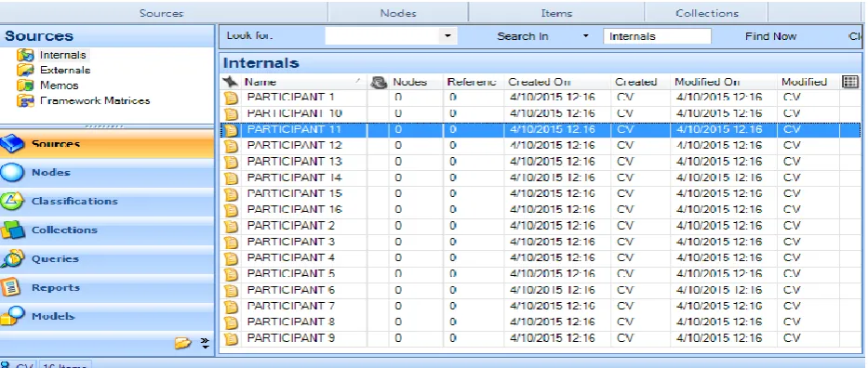
Task: Click the Sources book icon in navigation
Action: point(12,144)
